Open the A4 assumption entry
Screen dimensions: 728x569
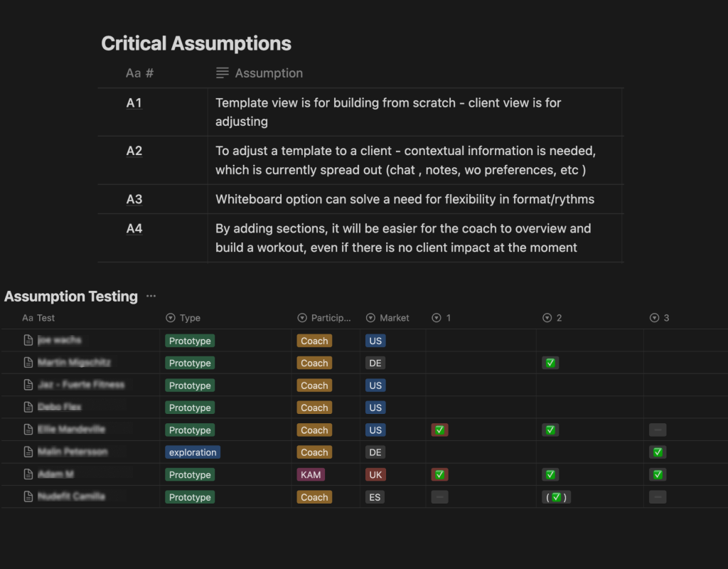pyautogui.click(x=134, y=228)
